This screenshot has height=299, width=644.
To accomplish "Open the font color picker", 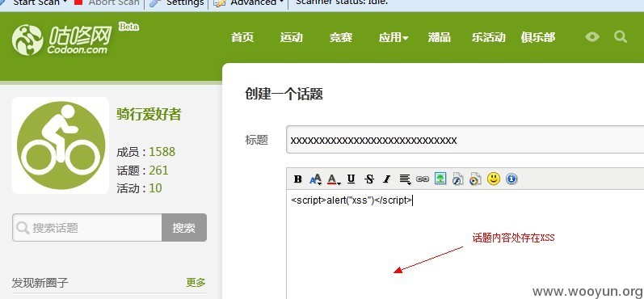I will click(x=333, y=179).
